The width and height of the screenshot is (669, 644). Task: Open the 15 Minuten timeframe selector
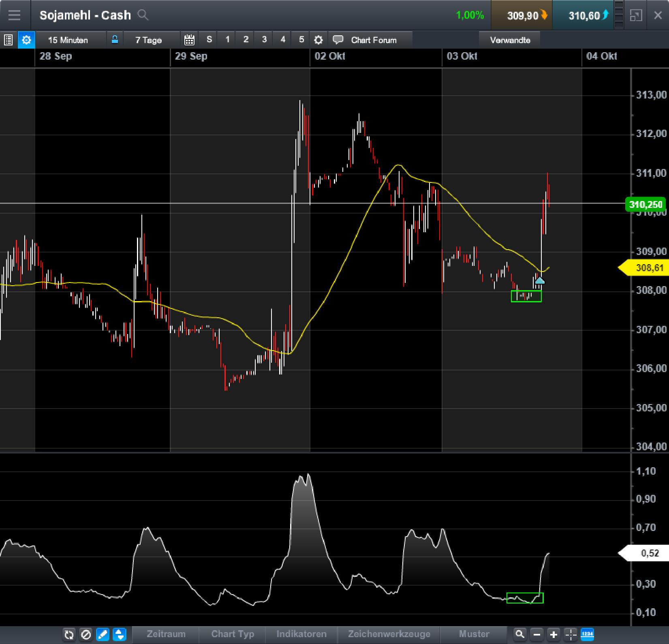[68, 40]
